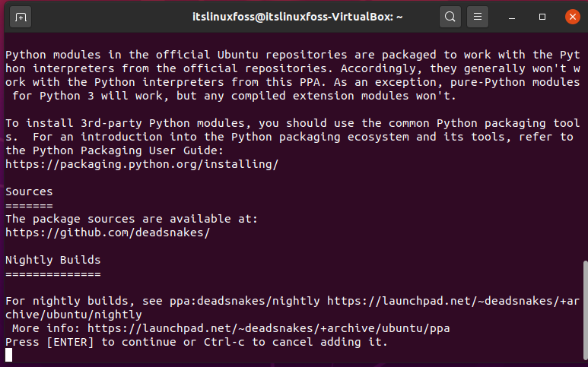
Task: Click the 'Ctrl-c' text in prompt line
Action: pyautogui.click(x=224, y=342)
